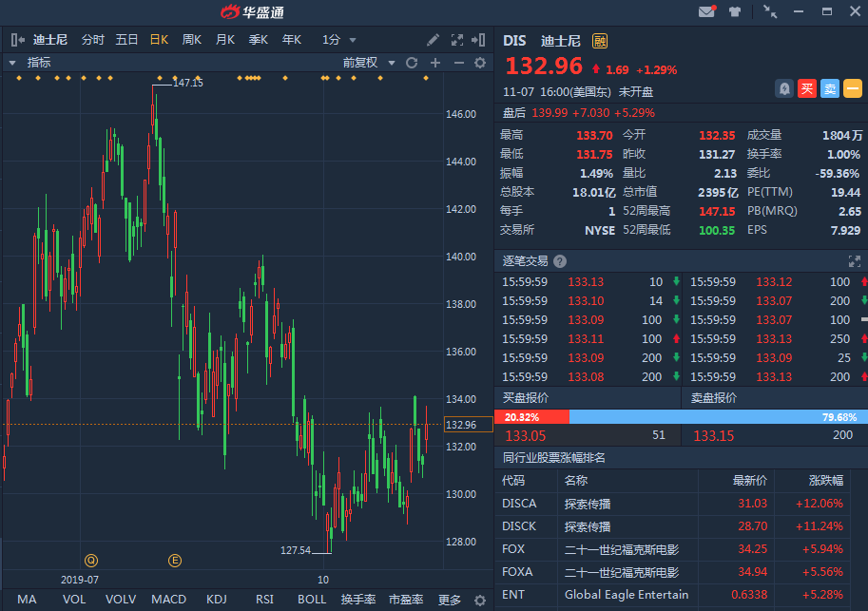Image resolution: width=868 pixels, height=611 pixels.
Task: Click the orange minus watchlist button
Action: pyautogui.click(x=853, y=88)
